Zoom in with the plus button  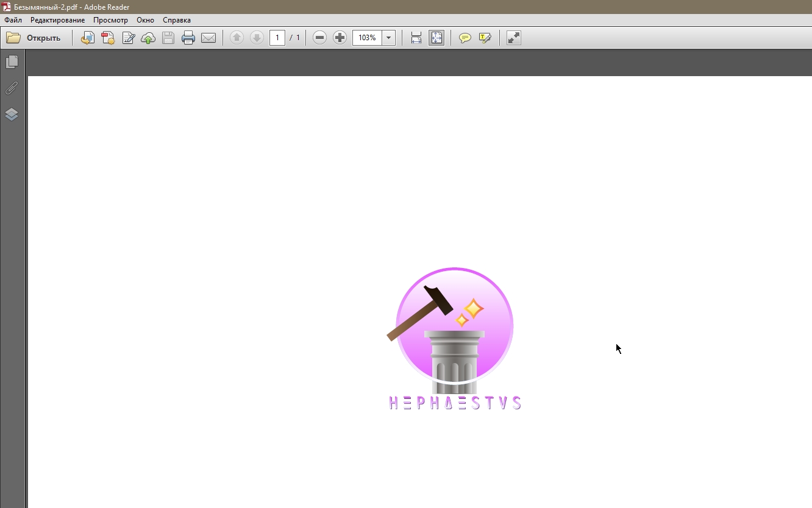click(x=340, y=38)
